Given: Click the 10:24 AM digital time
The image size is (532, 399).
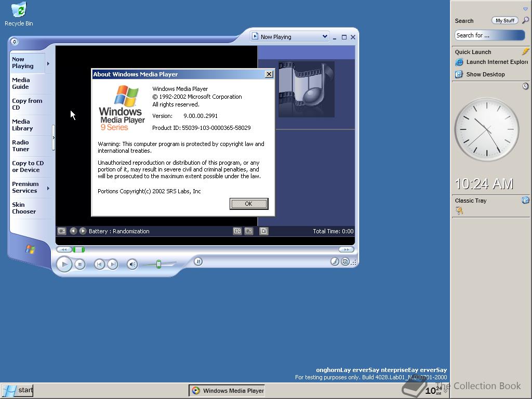Looking at the screenshot, I should 484,184.
